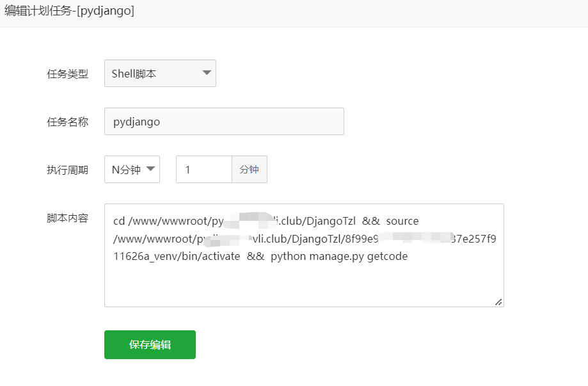This screenshot has width=588, height=386.
Task: Click the 编辑计划任务-[pydjango] dialog title
Action: [x=70, y=11]
